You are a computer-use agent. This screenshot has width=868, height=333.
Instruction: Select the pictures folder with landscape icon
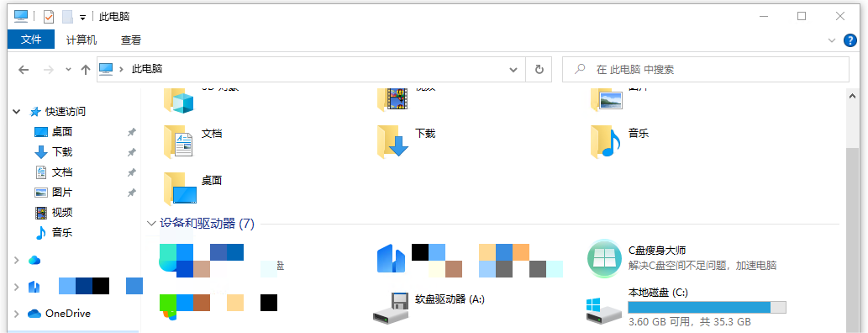[607, 100]
